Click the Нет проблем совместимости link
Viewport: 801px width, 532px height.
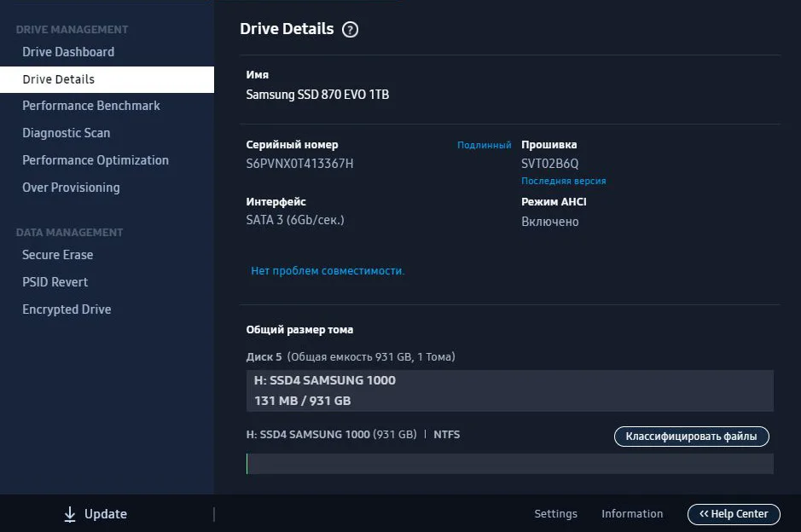click(328, 271)
